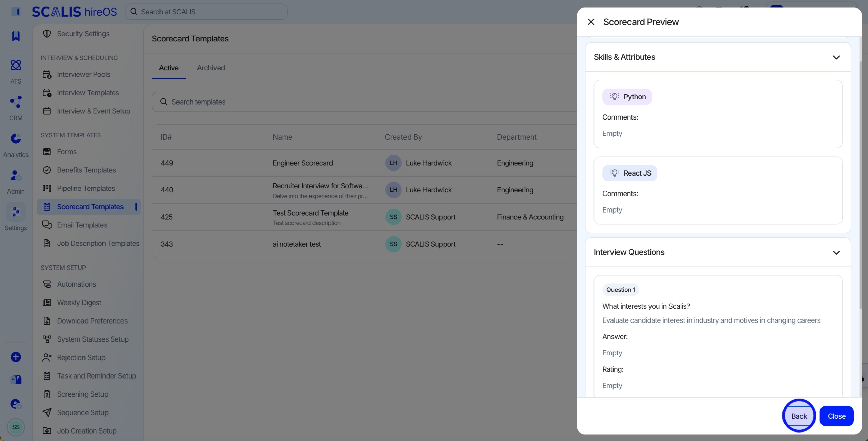Click the Job Description Templates document icon
868x441 pixels.
[x=47, y=243]
